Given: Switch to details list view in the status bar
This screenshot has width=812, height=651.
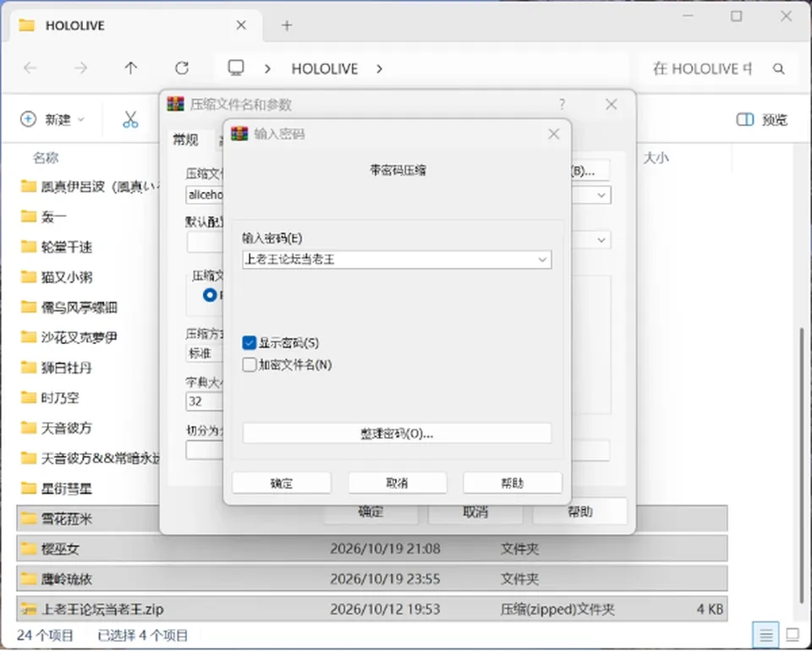Looking at the screenshot, I should pos(766,634).
